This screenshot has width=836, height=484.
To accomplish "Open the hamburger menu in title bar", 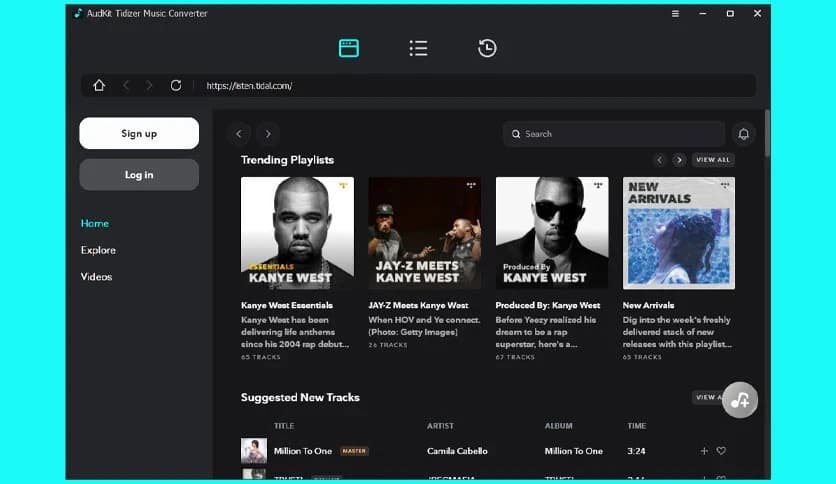I will click(675, 13).
